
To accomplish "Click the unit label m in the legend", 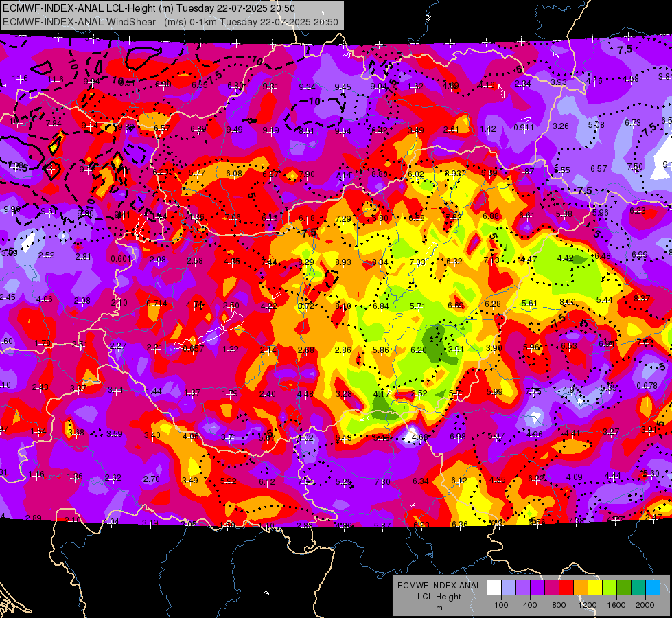I will [x=439, y=608].
